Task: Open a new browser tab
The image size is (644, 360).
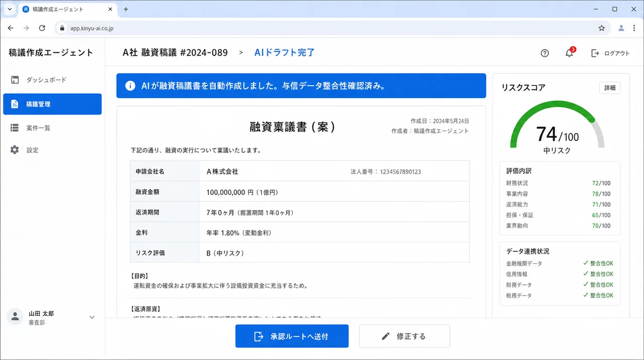Action: tap(126, 9)
